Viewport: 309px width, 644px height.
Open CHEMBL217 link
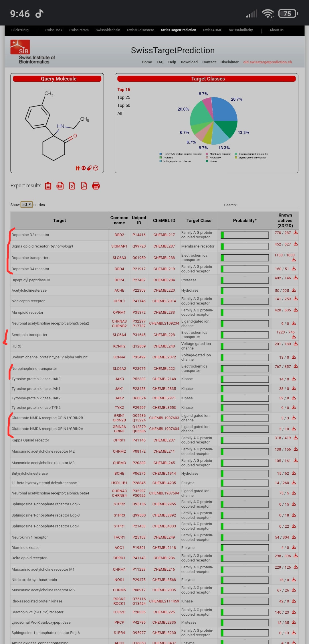point(164,235)
